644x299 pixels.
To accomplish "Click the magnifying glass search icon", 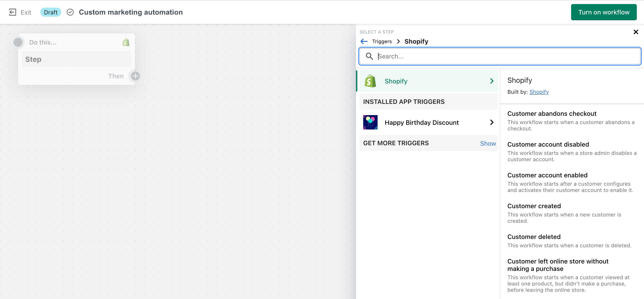I will [x=369, y=56].
